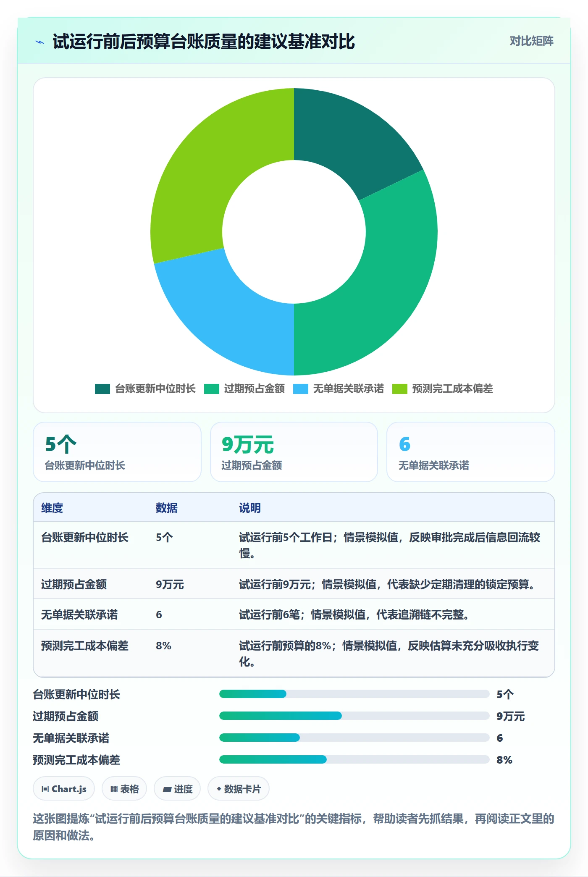The height and width of the screenshot is (877, 588).
Task: Click the 对比矩阵 label in header
Action: pos(531,41)
